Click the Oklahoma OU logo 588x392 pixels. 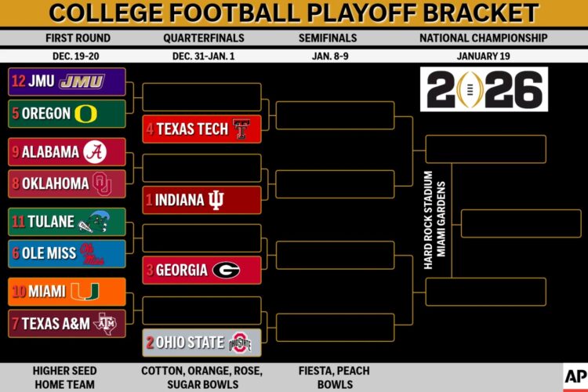pyautogui.click(x=102, y=183)
